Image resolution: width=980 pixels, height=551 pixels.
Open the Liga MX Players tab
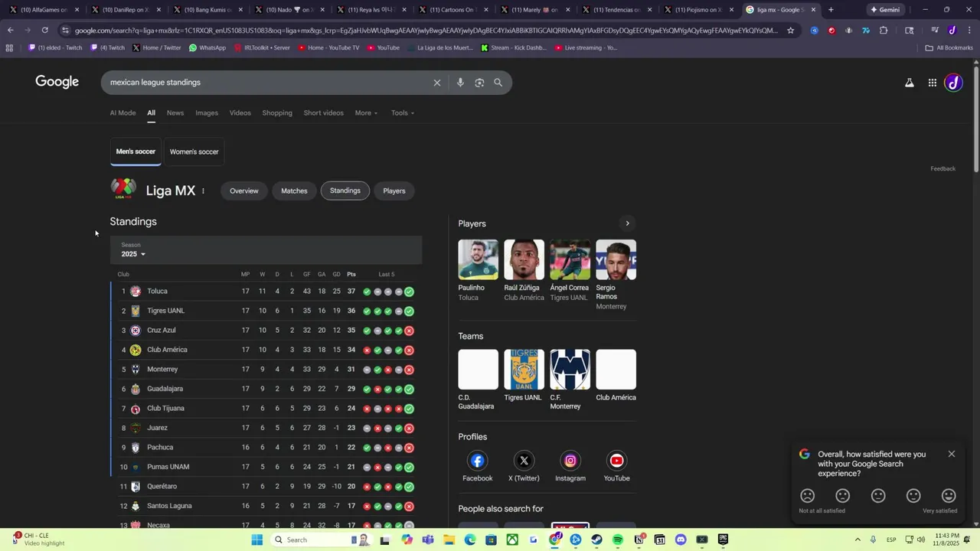(x=394, y=191)
